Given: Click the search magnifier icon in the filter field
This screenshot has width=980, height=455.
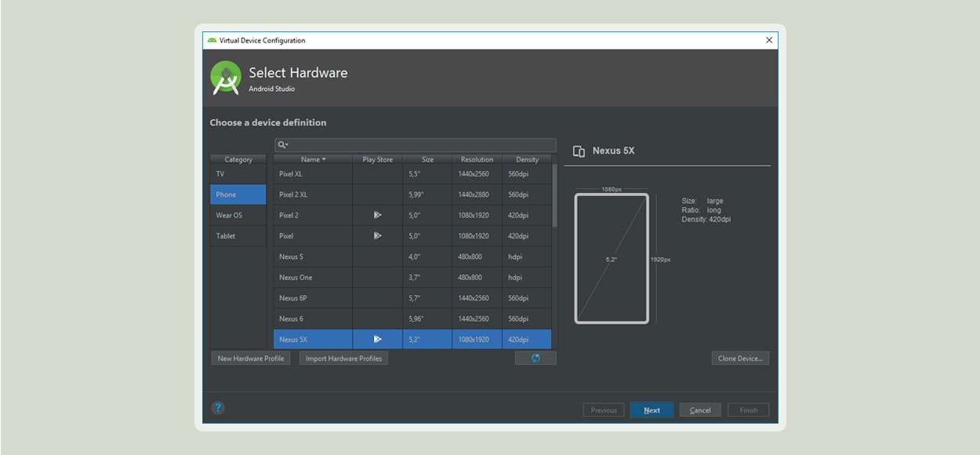Looking at the screenshot, I should coord(282,145).
